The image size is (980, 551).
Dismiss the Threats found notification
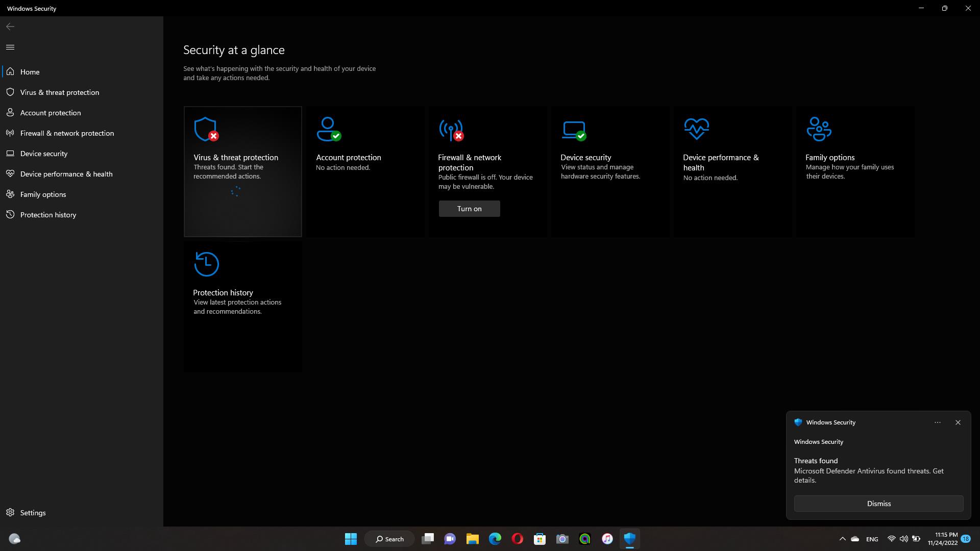[878, 504]
